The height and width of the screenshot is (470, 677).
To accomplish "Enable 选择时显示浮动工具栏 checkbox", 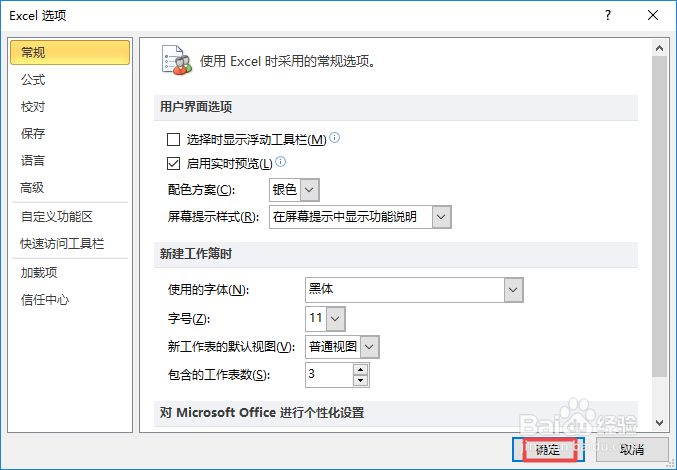I will (x=174, y=139).
